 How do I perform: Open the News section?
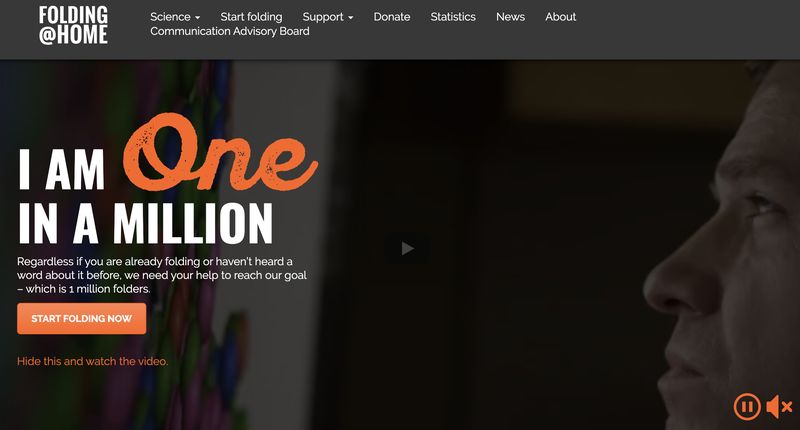[510, 17]
